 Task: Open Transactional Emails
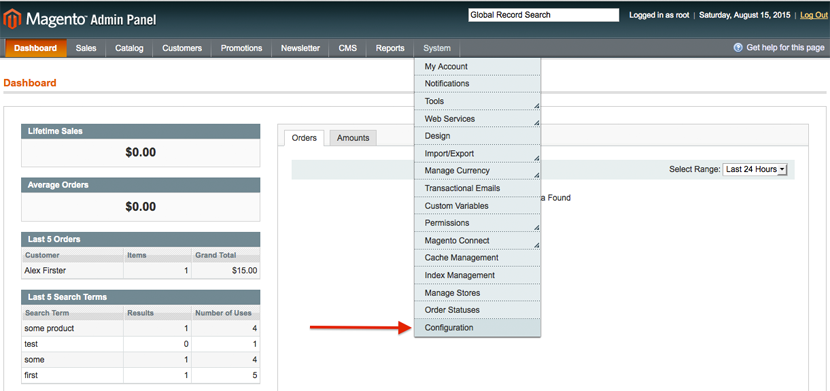tap(477, 188)
